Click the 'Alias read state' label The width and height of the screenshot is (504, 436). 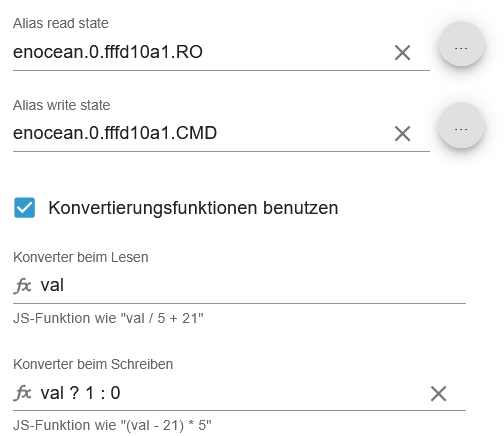coord(61,23)
